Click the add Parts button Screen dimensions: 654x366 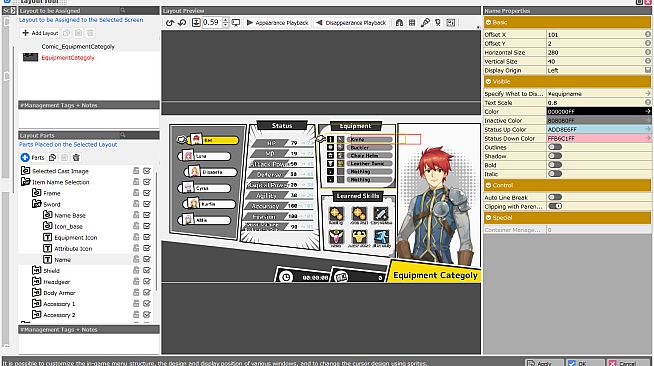pyautogui.click(x=32, y=158)
